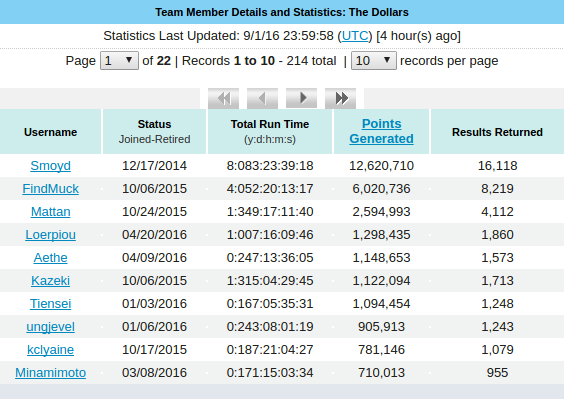Select the kclyaine username link
This screenshot has width=564, height=399.
(50, 350)
